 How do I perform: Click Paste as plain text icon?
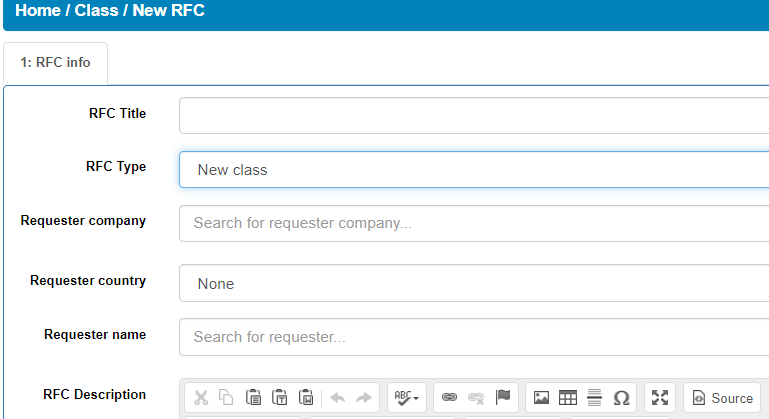[x=280, y=398]
